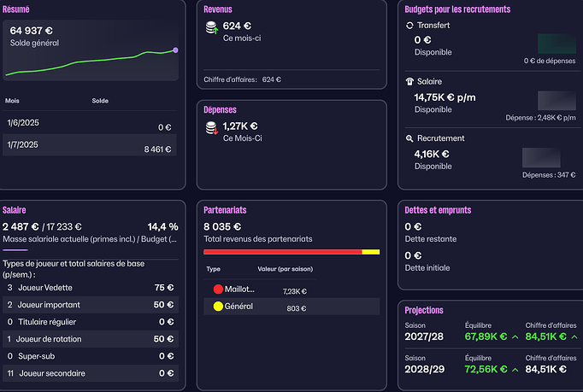Image resolution: width=583 pixels, height=392 pixels.
Task: Click the Recrutement magnifier icon
Action: tap(409, 137)
